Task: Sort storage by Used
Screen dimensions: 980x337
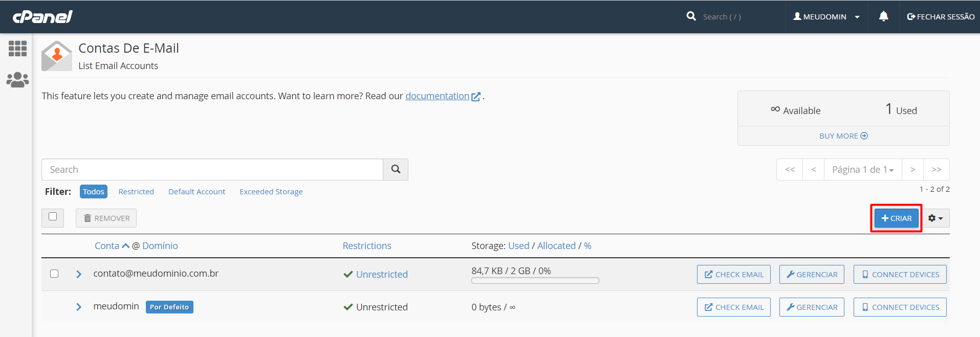Action: tap(518, 246)
